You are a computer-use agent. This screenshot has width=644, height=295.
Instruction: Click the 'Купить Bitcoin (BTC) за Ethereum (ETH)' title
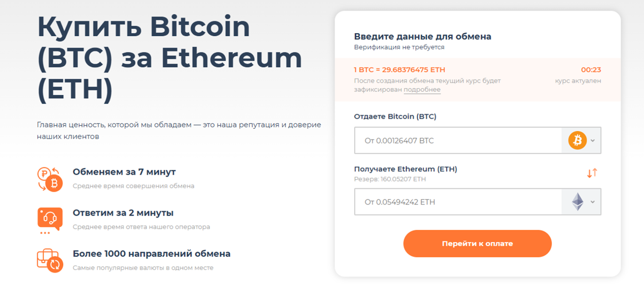(x=169, y=57)
